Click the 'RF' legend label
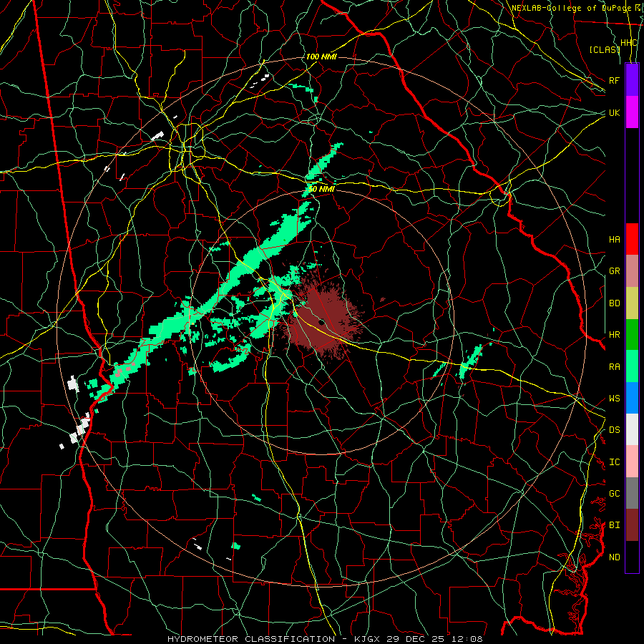The height and width of the screenshot is (644, 644). [614, 80]
